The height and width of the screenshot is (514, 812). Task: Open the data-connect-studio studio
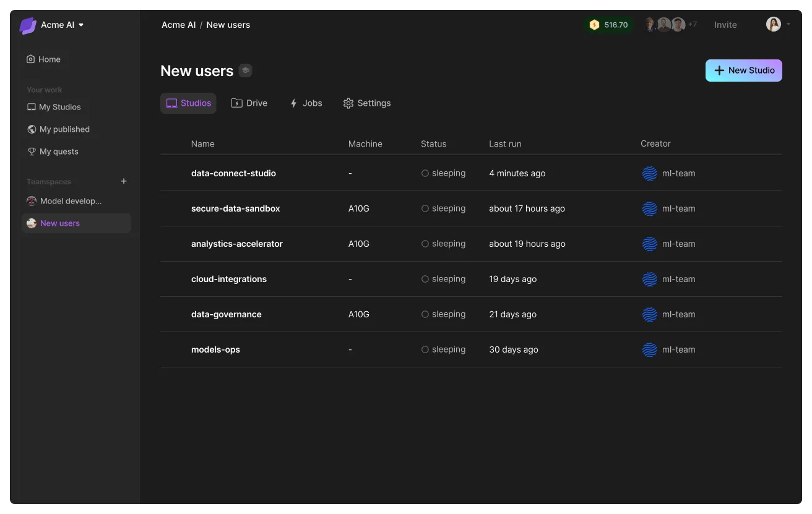pos(233,173)
